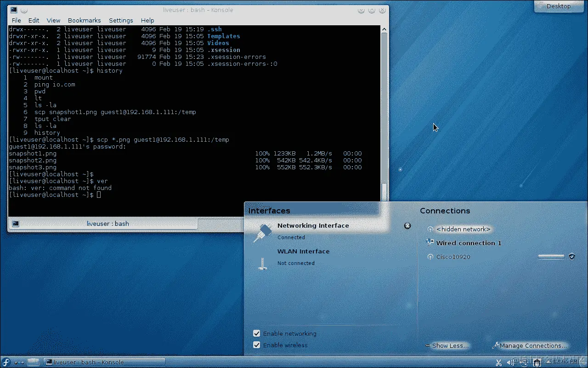Click snapshot2.png line in scp output

coord(185,161)
